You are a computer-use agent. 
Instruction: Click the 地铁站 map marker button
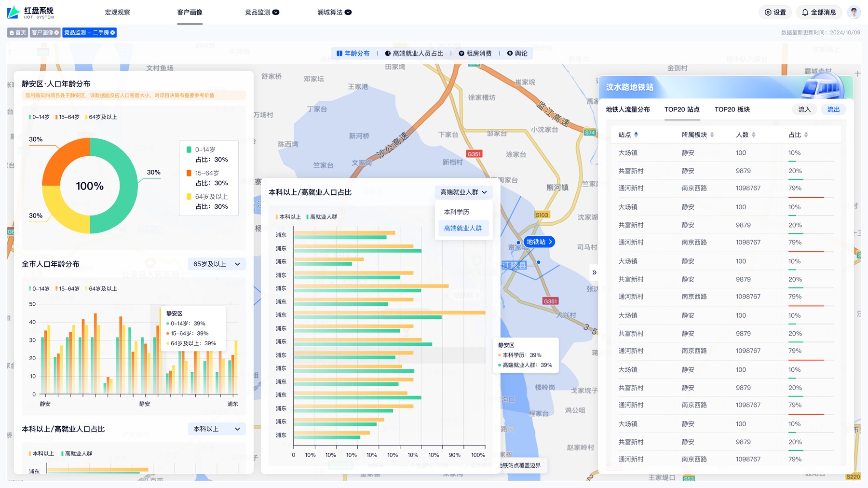539,242
